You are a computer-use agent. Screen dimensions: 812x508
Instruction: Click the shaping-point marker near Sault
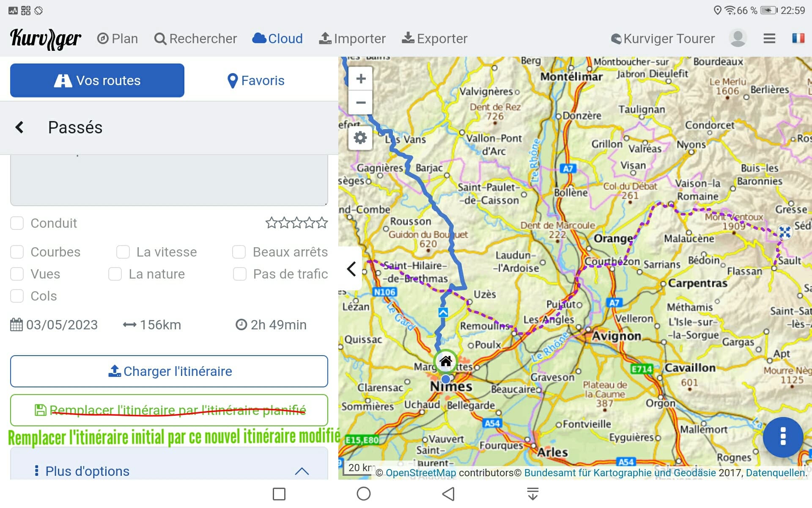coord(785,232)
